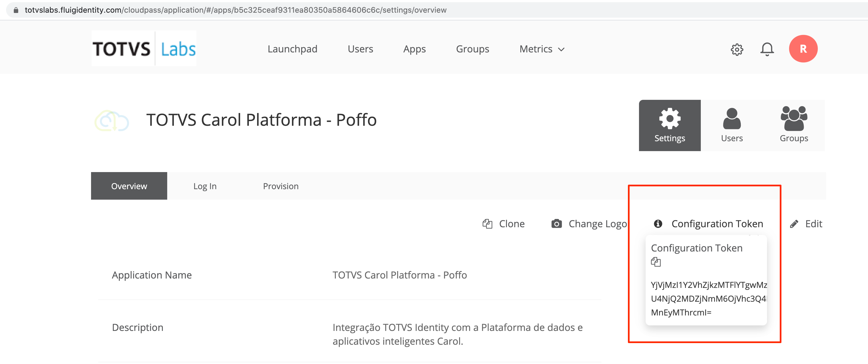Click the Configuration Token info icon
The width and height of the screenshot is (868, 364).
point(658,224)
